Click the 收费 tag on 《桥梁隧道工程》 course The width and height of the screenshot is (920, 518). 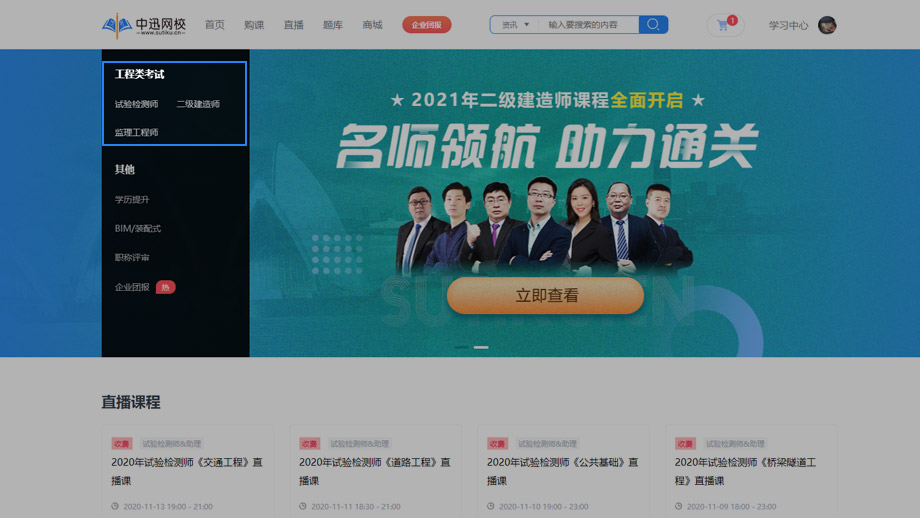pos(685,444)
